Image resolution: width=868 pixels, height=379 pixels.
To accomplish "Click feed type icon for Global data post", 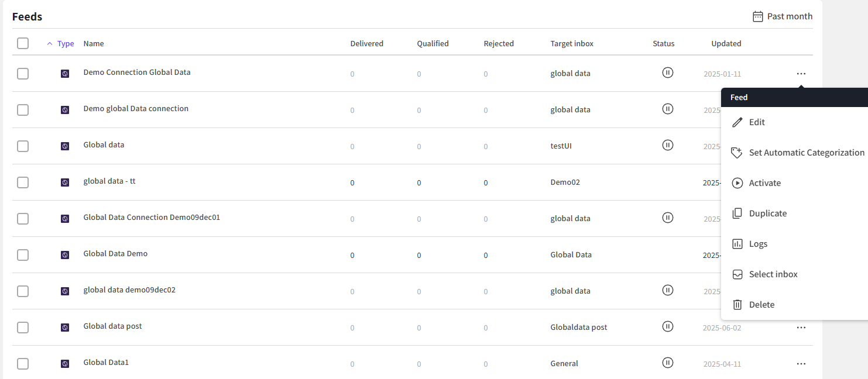I will pos(65,328).
